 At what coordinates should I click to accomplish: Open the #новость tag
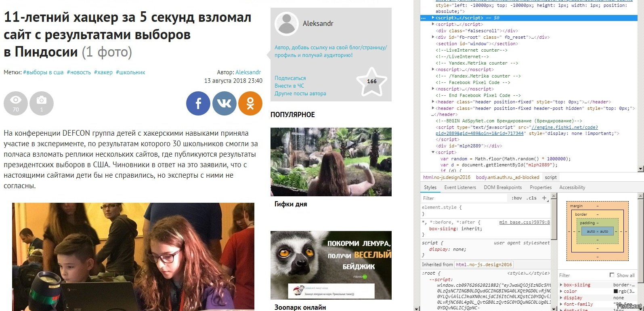point(79,72)
